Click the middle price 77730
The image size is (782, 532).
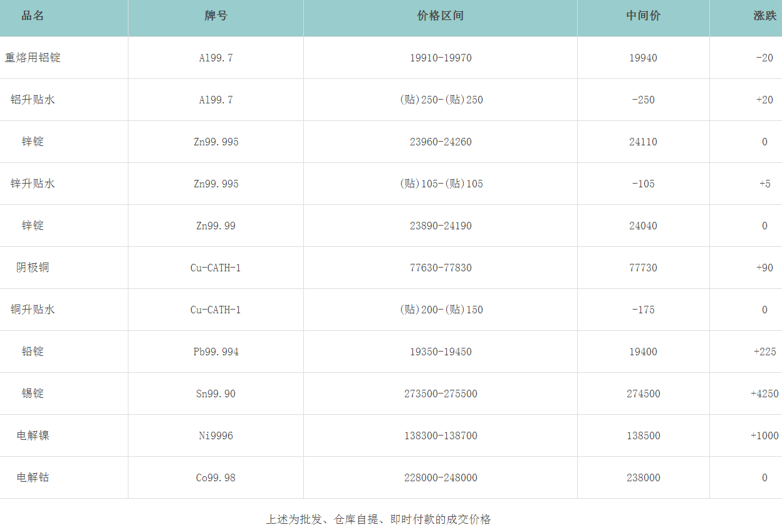tap(643, 268)
